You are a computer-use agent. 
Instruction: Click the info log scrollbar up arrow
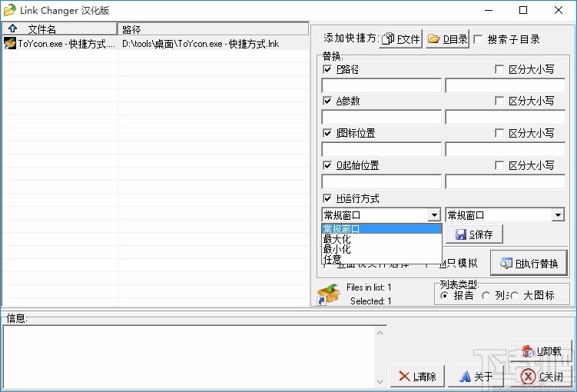click(x=380, y=333)
